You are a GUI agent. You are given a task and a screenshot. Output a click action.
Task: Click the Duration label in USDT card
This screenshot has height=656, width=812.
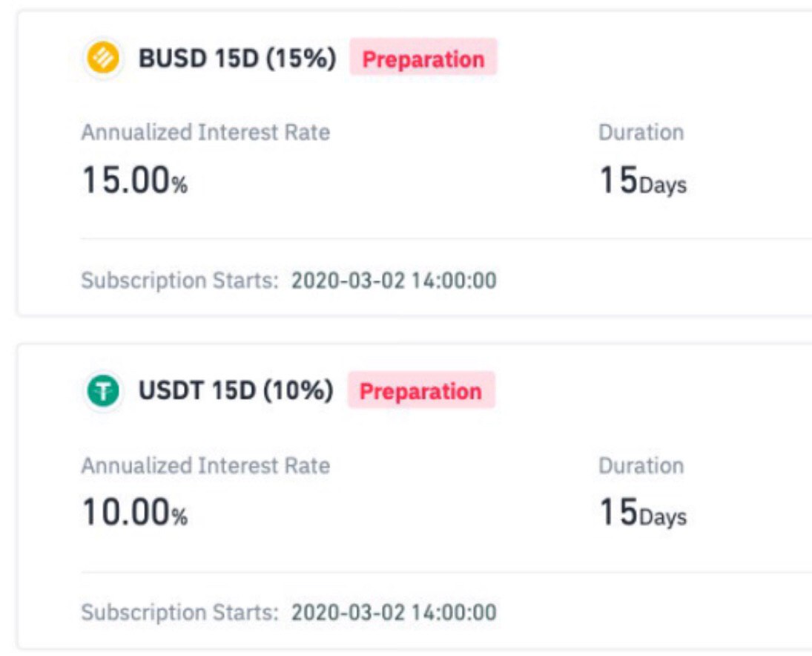point(641,465)
